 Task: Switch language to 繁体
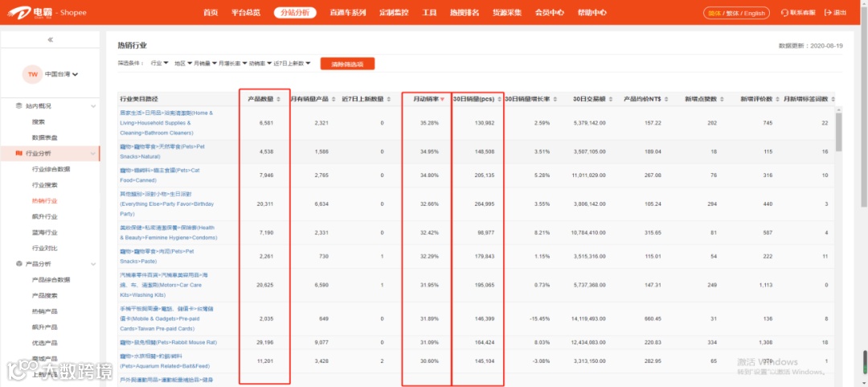[x=734, y=14]
